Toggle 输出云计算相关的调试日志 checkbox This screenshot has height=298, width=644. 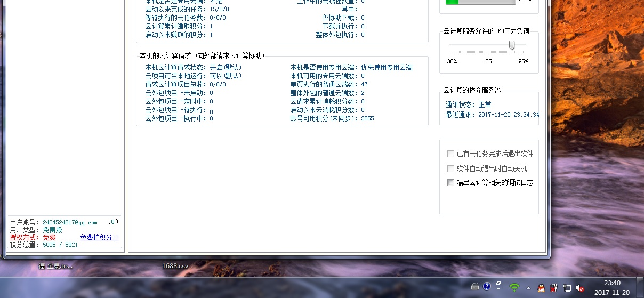[451, 183]
